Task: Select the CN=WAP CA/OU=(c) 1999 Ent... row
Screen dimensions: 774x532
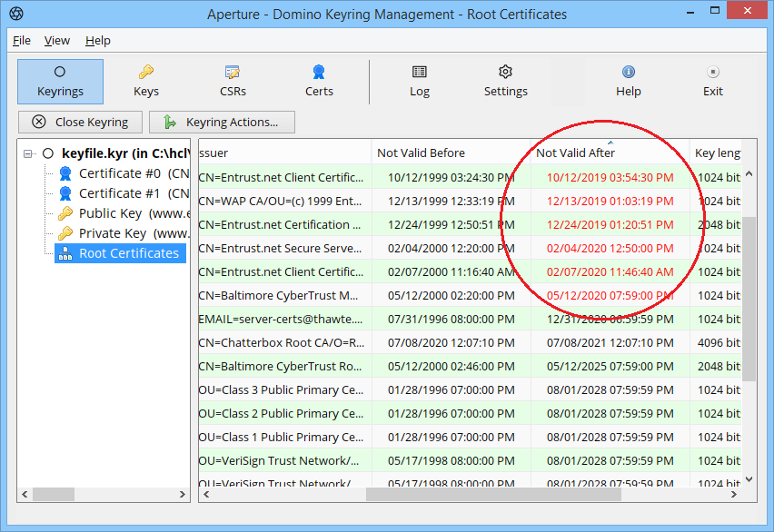Action: [470, 201]
